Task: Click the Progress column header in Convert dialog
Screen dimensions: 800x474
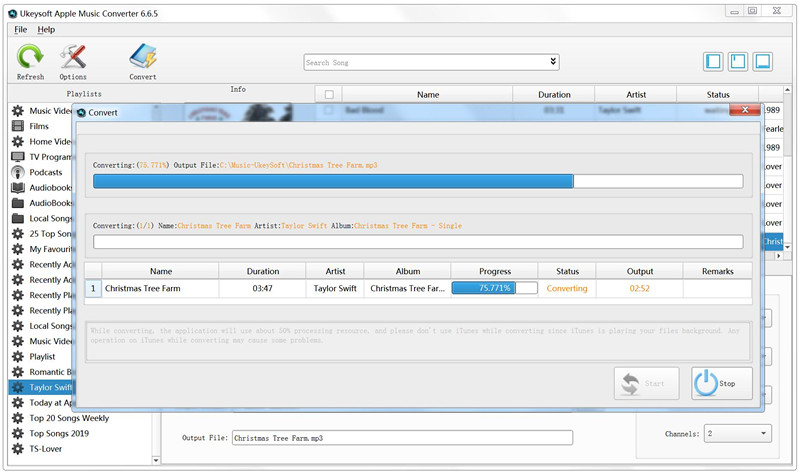Action: pos(494,271)
